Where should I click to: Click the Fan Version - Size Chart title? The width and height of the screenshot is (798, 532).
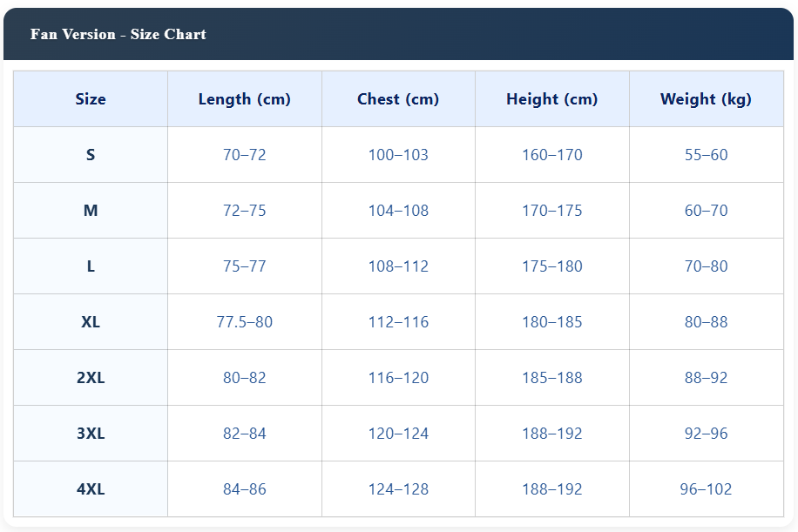118,35
